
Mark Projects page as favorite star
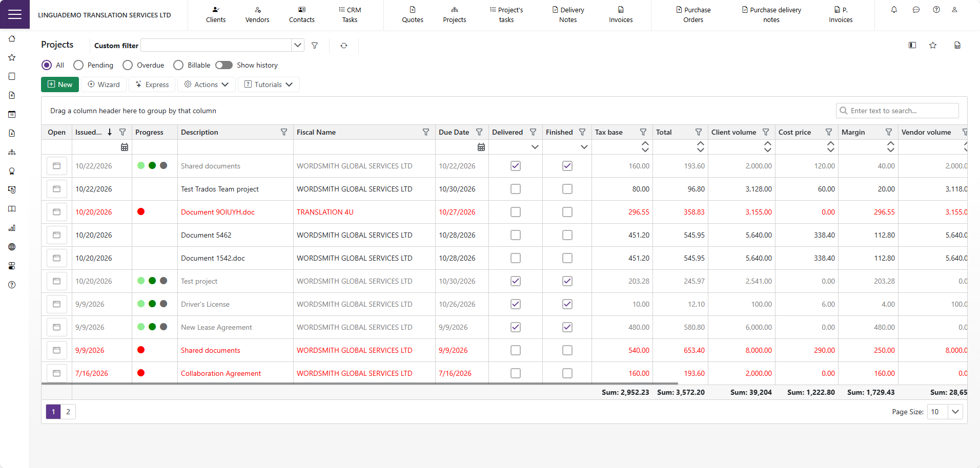933,45
